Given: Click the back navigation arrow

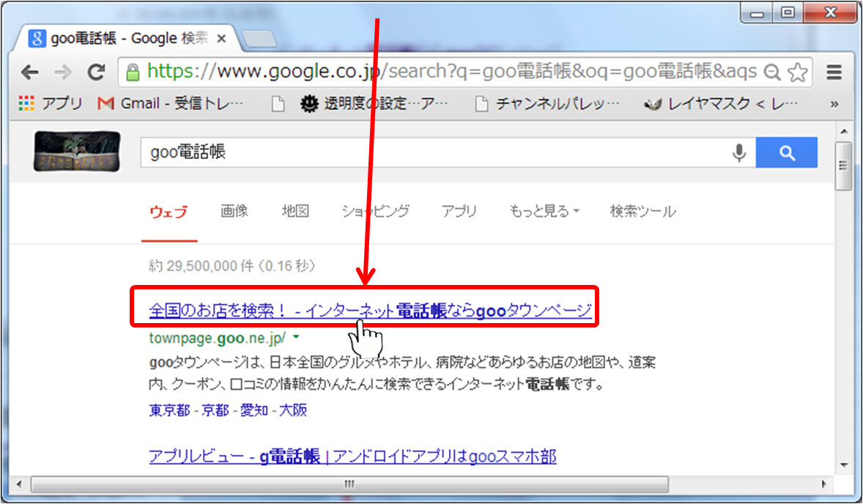Looking at the screenshot, I should (x=29, y=72).
